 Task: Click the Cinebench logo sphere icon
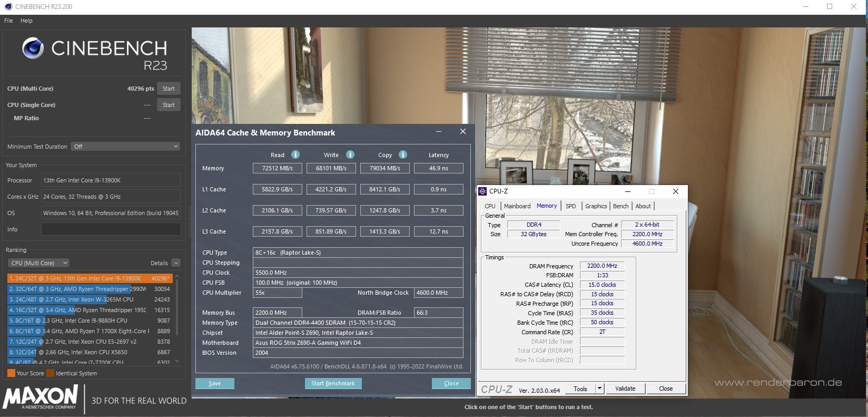click(x=33, y=49)
